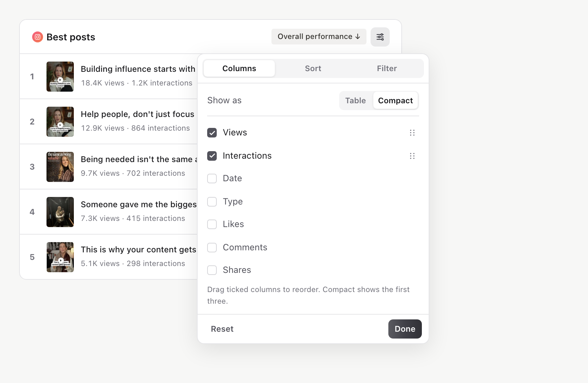Turn on the Shares column checkbox
Screen dimensions: 588x383
(212, 270)
